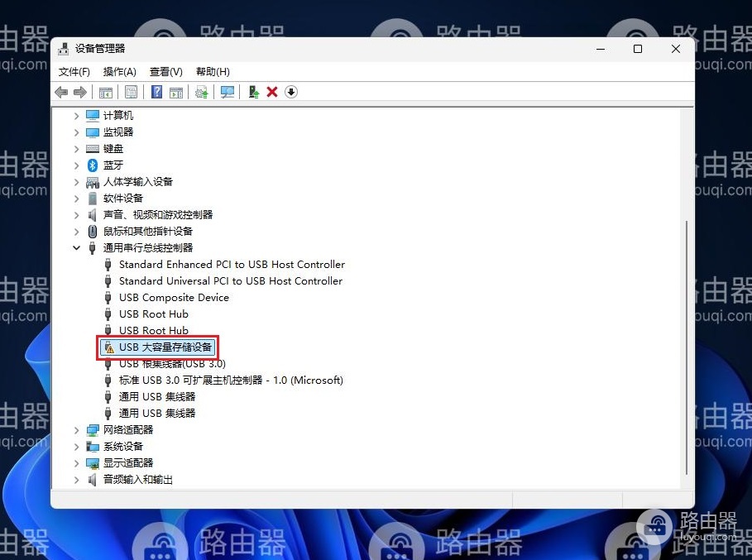
Task: Close the Device Manager window
Action: click(x=676, y=49)
